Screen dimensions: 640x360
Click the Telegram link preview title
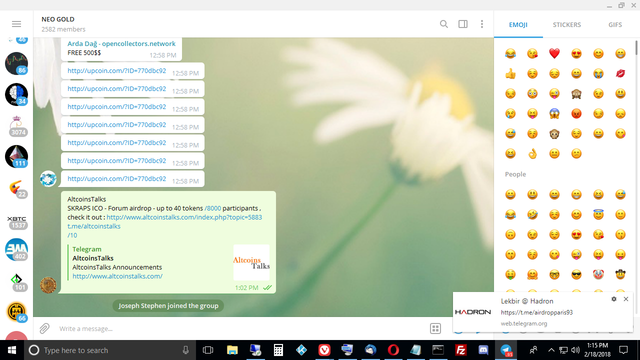[x=87, y=249]
